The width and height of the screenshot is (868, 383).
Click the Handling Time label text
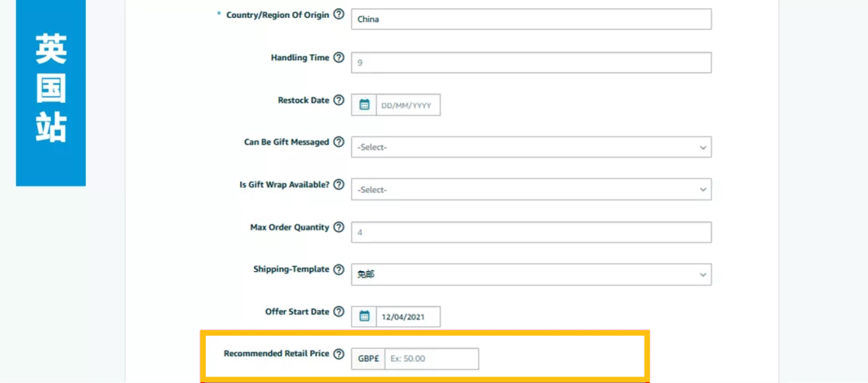click(300, 58)
